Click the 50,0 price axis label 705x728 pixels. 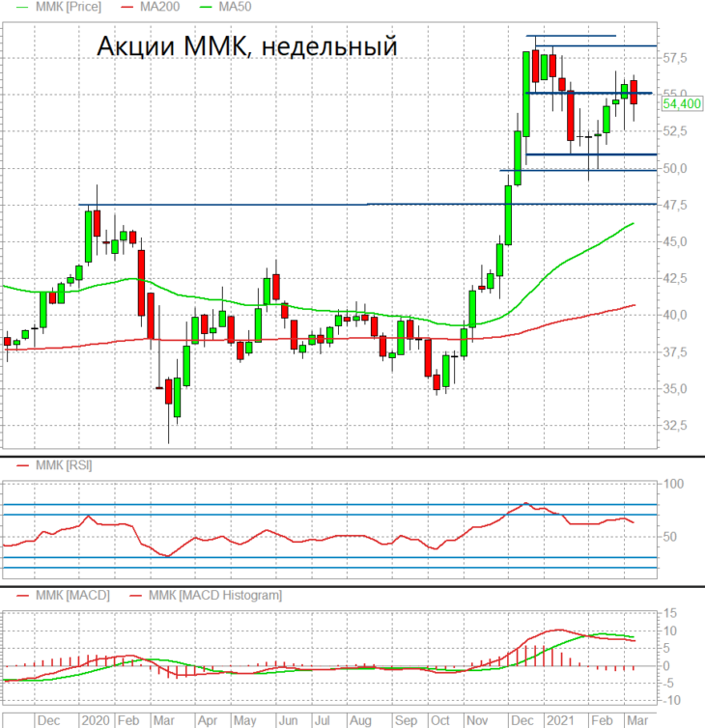[x=675, y=169]
